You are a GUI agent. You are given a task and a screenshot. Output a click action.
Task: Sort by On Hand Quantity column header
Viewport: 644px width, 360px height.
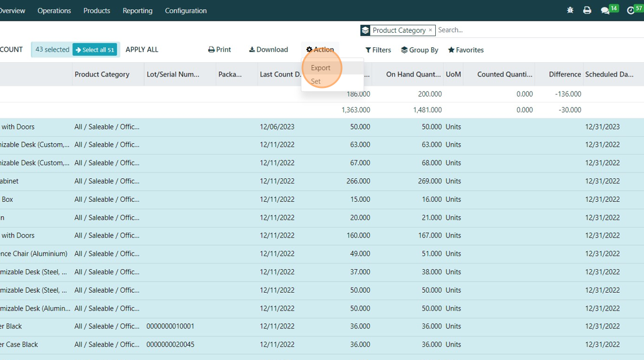(413, 74)
